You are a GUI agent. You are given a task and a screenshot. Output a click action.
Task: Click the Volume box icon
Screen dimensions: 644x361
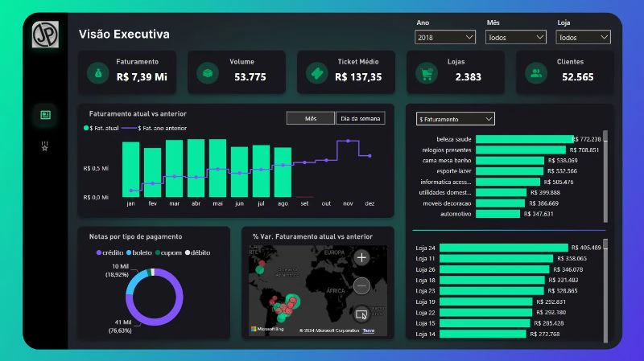click(208, 73)
